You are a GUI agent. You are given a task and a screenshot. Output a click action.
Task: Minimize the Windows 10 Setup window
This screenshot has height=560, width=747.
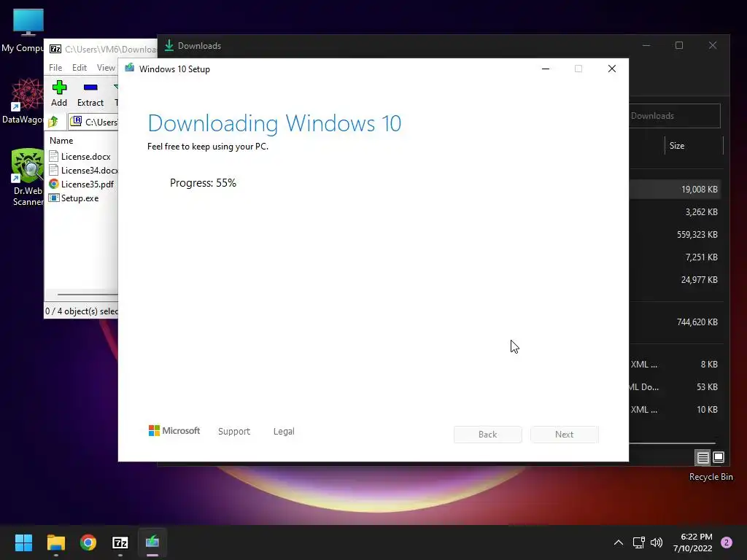(x=546, y=69)
